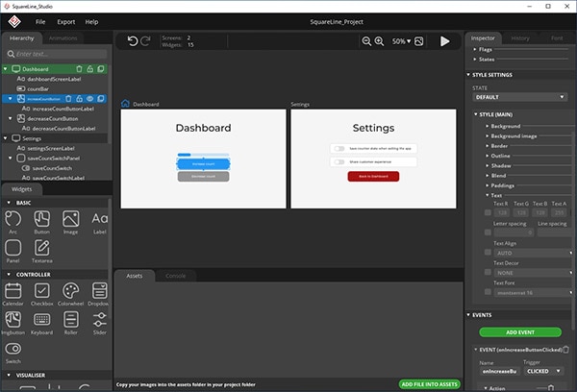Collapse the Dashboard tree node

[5, 69]
